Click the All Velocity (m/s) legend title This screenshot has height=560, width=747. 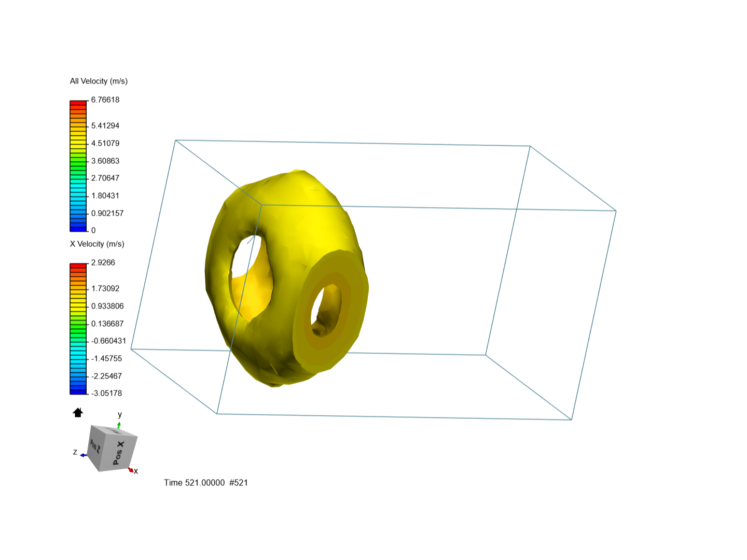[99, 81]
